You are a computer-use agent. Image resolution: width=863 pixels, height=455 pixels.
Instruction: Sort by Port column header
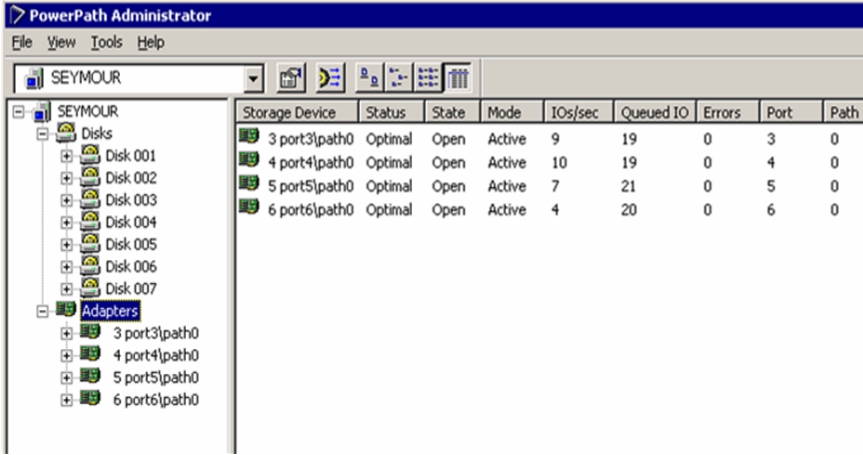click(791, 112)
